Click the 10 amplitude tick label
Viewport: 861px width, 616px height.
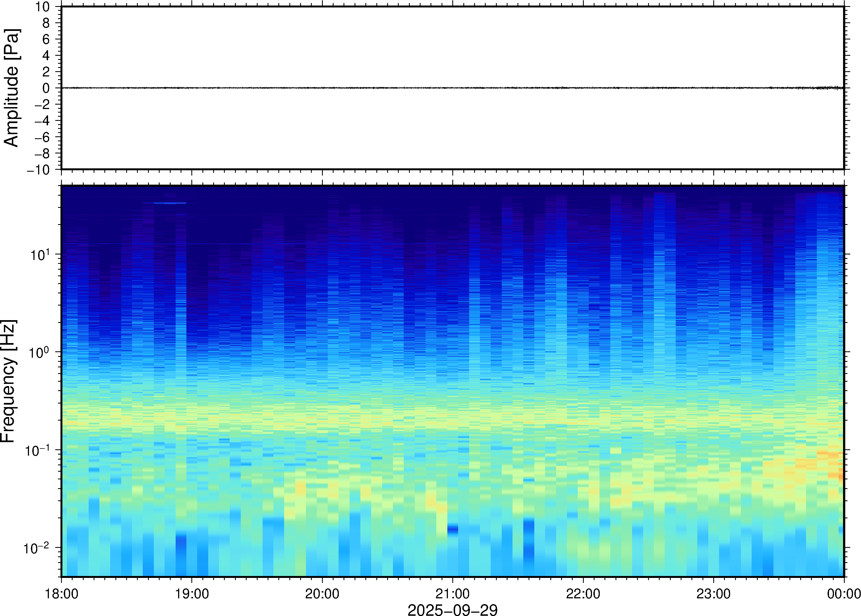click(x=43, y=7)
